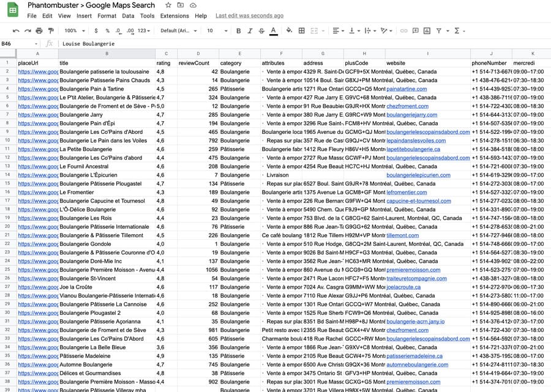This screenshot has height=392, width=551.
Task: Open the Data menu
Action: pos(128,16)
